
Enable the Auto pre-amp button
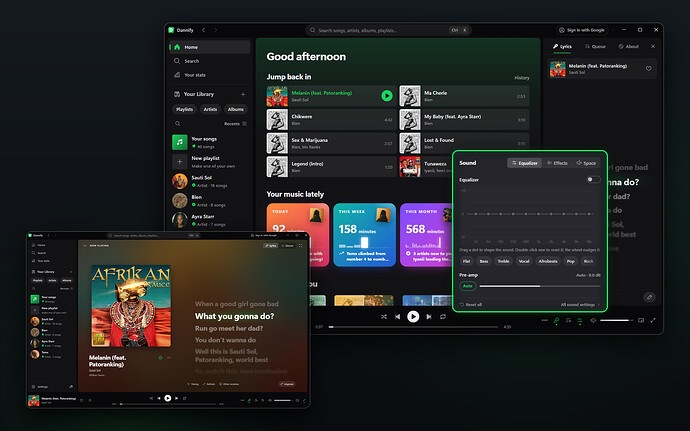467,286
